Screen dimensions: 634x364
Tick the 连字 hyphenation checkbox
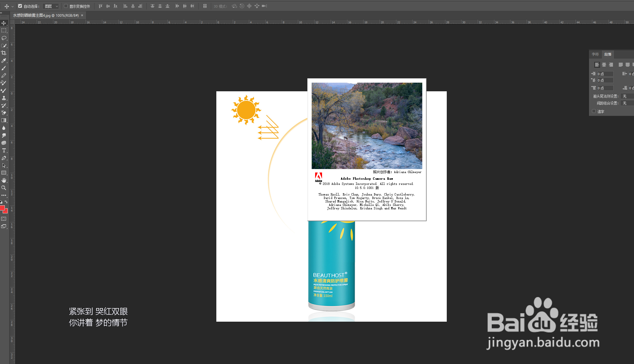click(x=594, y=111)
